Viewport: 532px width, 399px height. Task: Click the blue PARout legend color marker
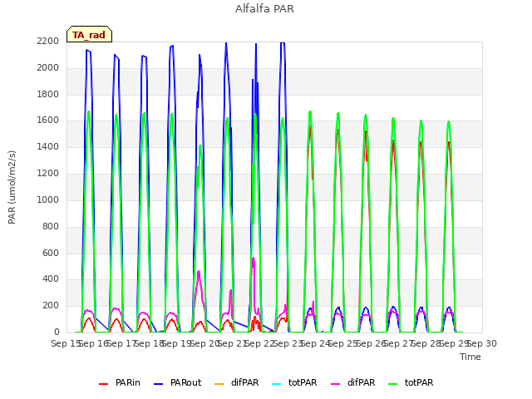[x=159, y=384]
